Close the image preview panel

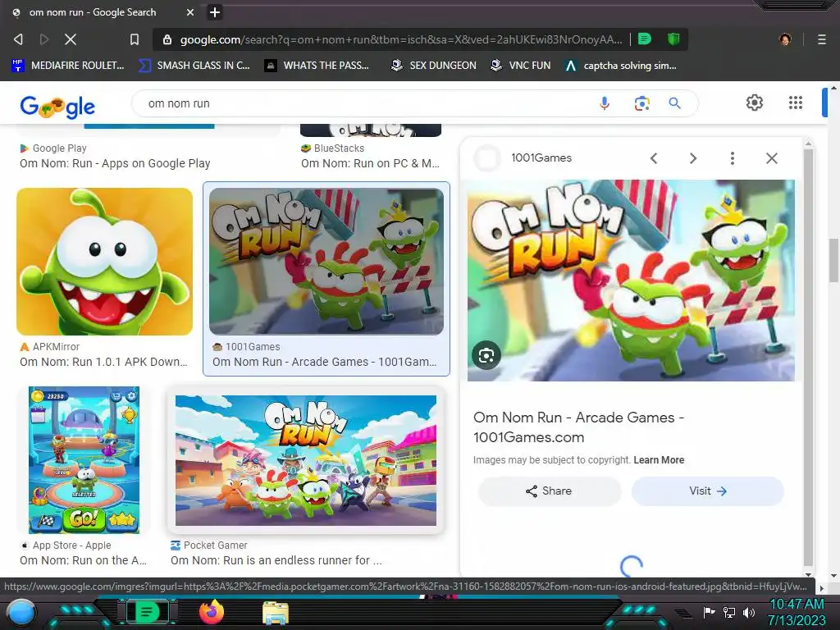771,158
